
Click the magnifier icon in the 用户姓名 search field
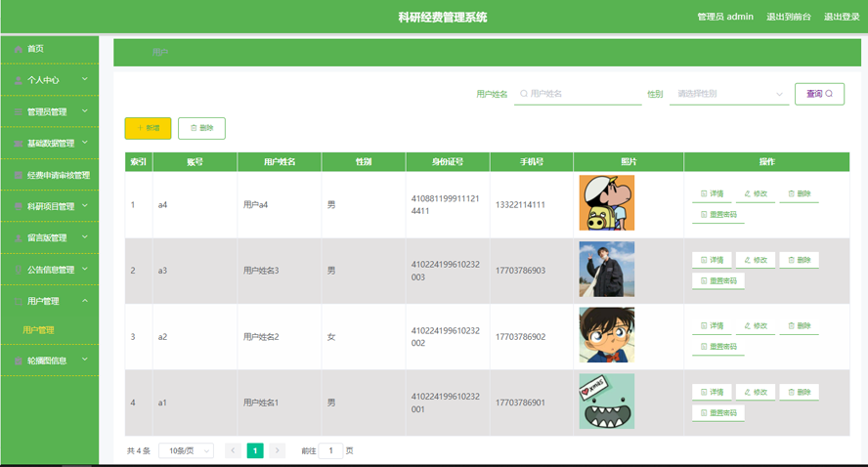[524, 94]
